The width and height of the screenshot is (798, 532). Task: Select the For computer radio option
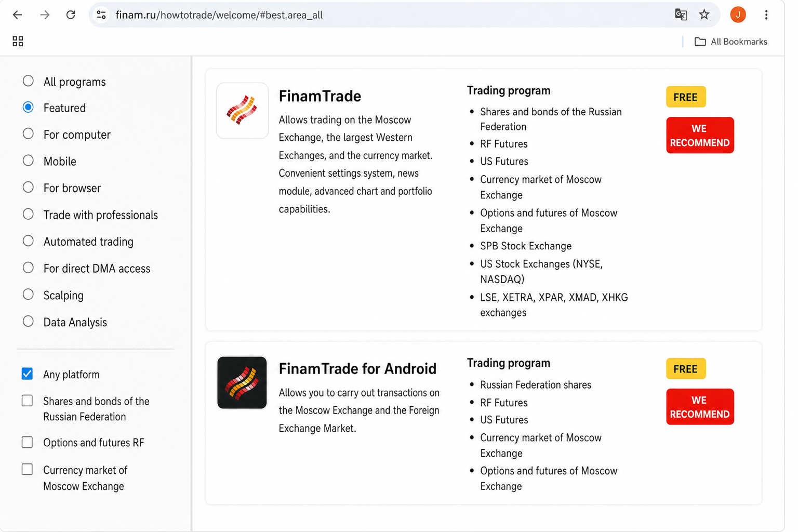point(28,134)
